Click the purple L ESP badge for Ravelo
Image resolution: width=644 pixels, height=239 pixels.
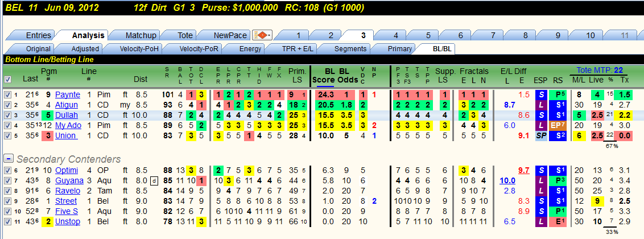541,191
